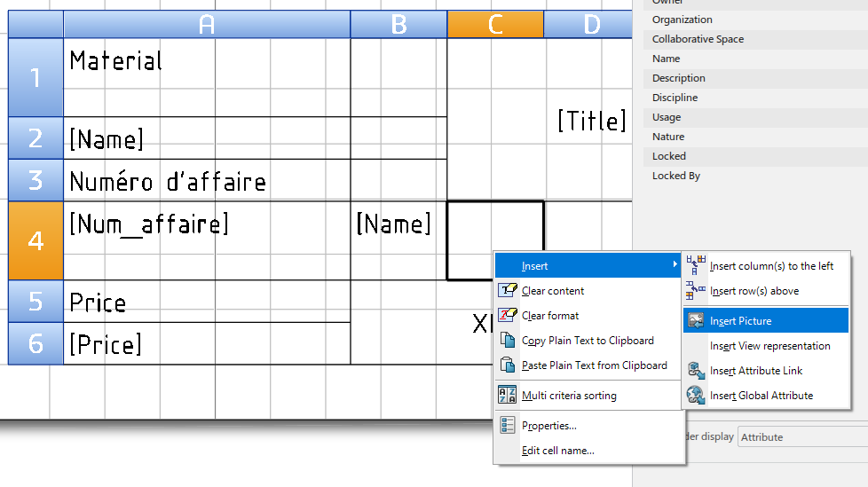Select column B header
The height and width of the screenshot is (487, 868).
(x=398, y=25)
